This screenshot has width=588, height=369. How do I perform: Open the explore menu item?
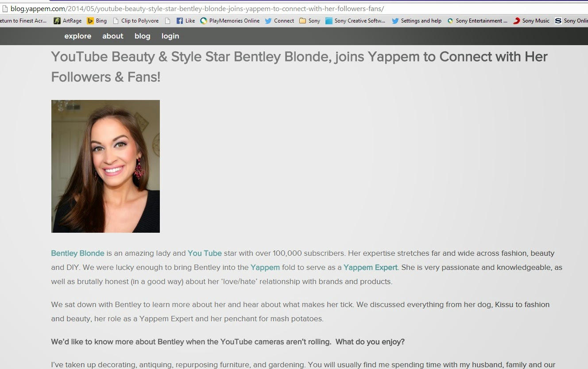(x=78, y=36)
